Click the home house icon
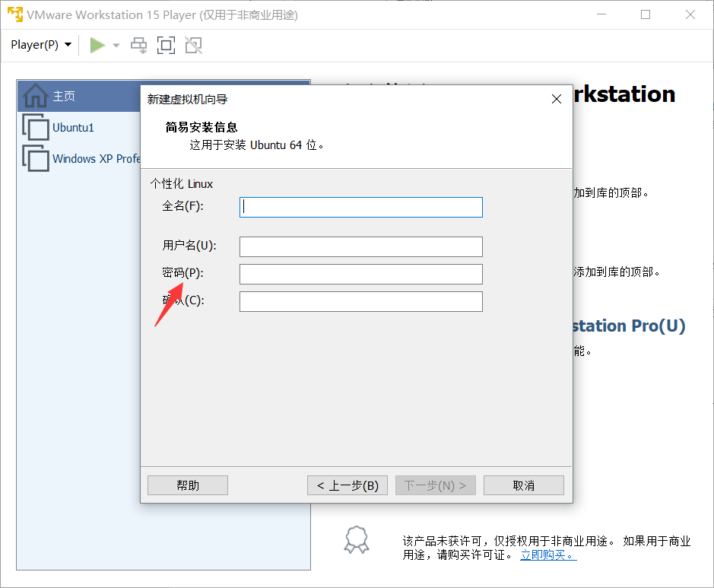 pos(35,96)
